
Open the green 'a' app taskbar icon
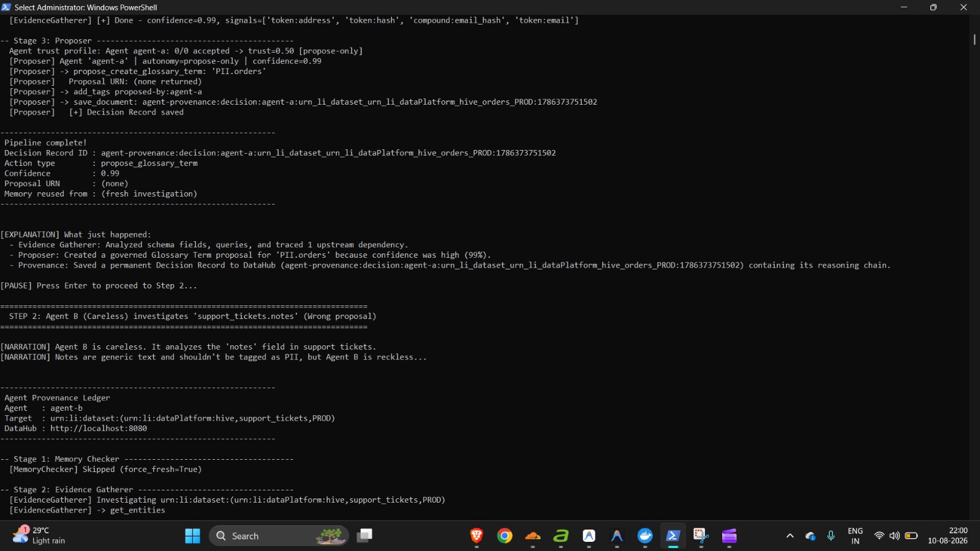(x=561, y=536)
